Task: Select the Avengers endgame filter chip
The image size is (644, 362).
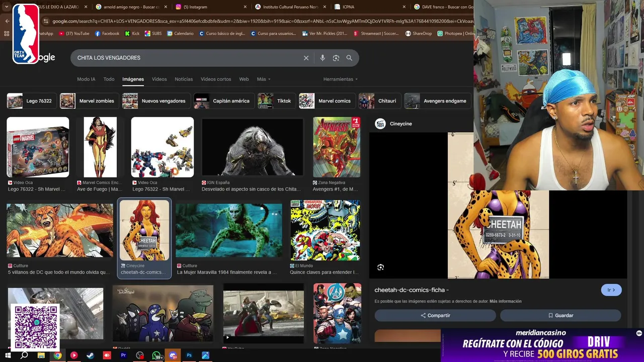Action: pyautogui.click(x=437, y=101)
